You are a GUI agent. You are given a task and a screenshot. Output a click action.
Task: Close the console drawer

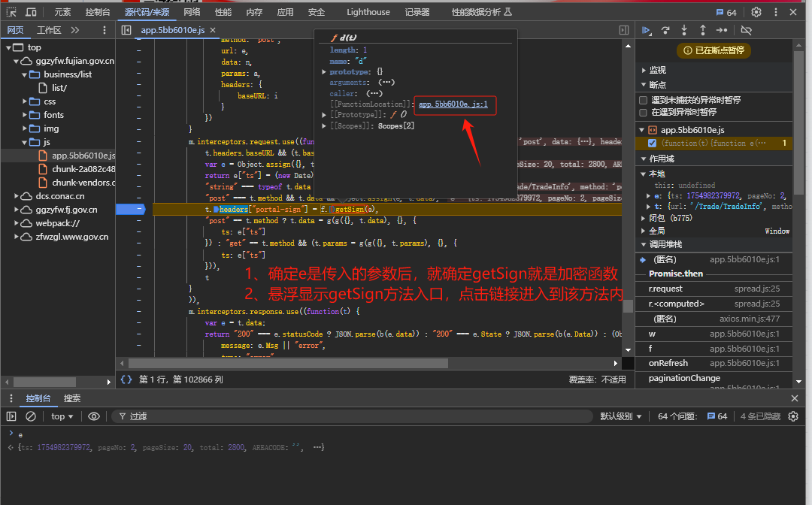[x=795, y=398]
